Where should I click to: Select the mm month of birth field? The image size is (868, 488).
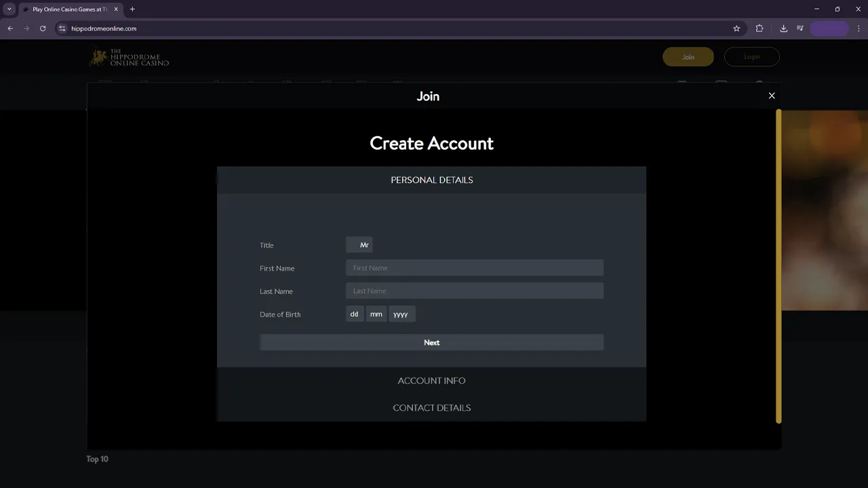[x=376, y=314]
